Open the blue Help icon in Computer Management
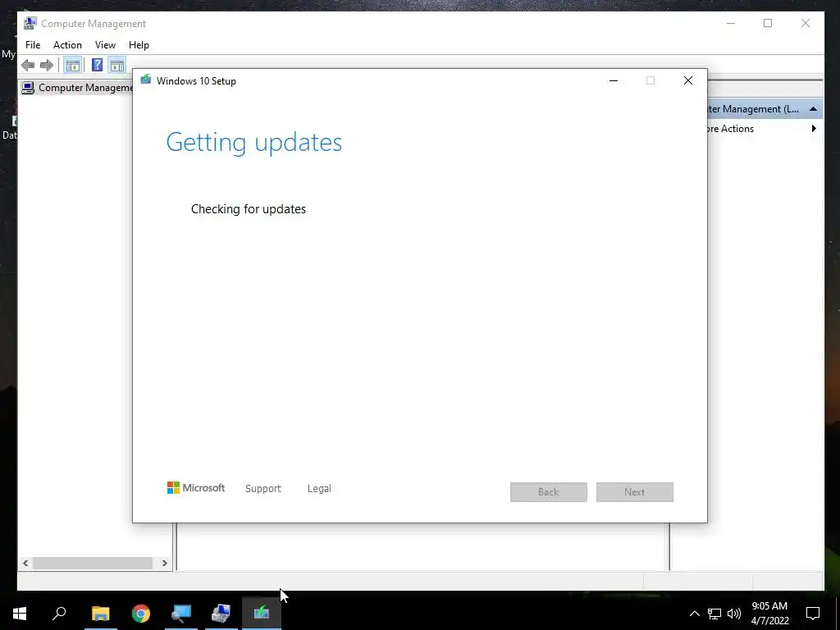This screenshot has width=840, height=630. pyautogui.click(x=97, y=66)
